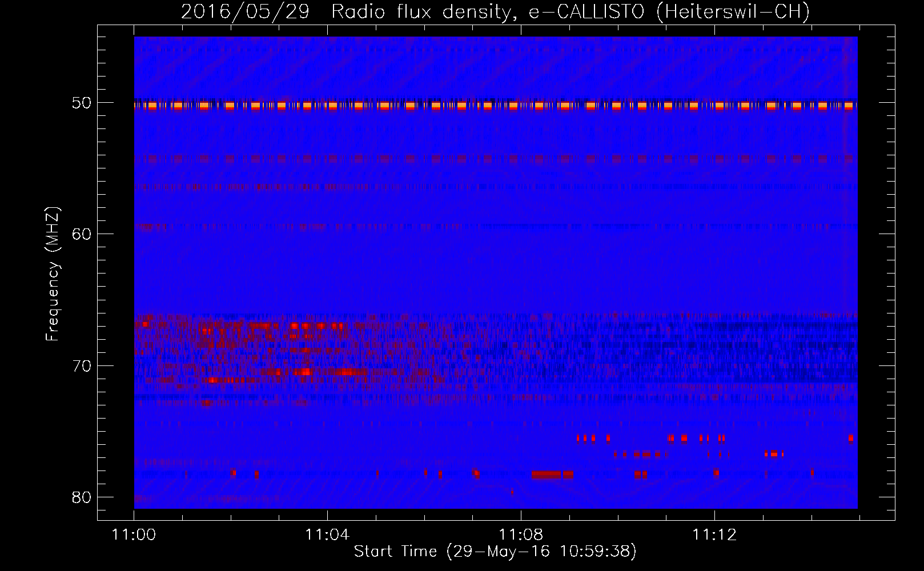Click the 'Start Time (29-May-16 10:59:38)' label
Screen dimensions: 924x571
coord(495,552)
